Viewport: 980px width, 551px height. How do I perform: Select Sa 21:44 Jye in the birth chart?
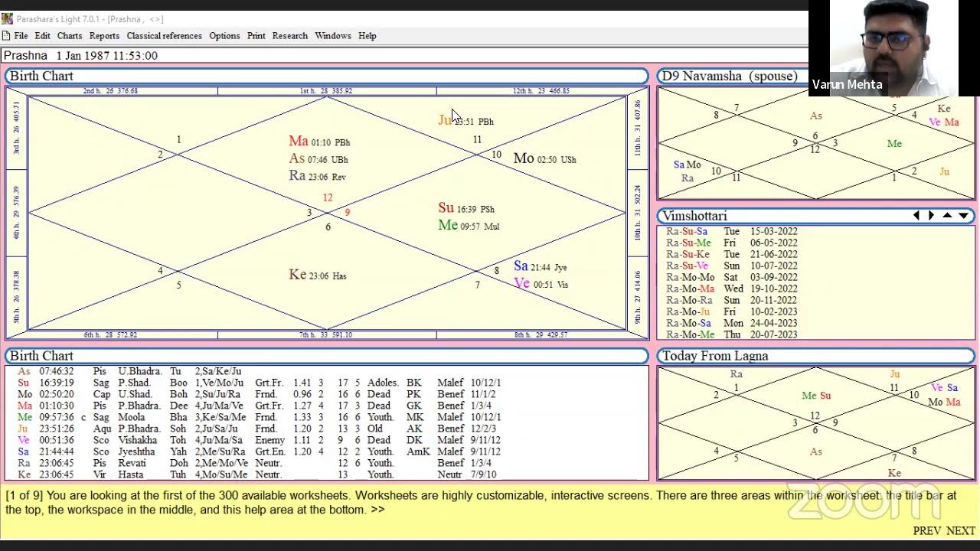540,266
